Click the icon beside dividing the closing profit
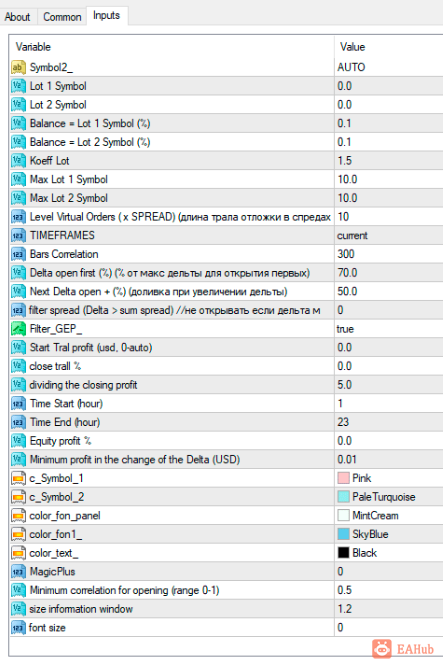443x664 pixels. [18, 385]
